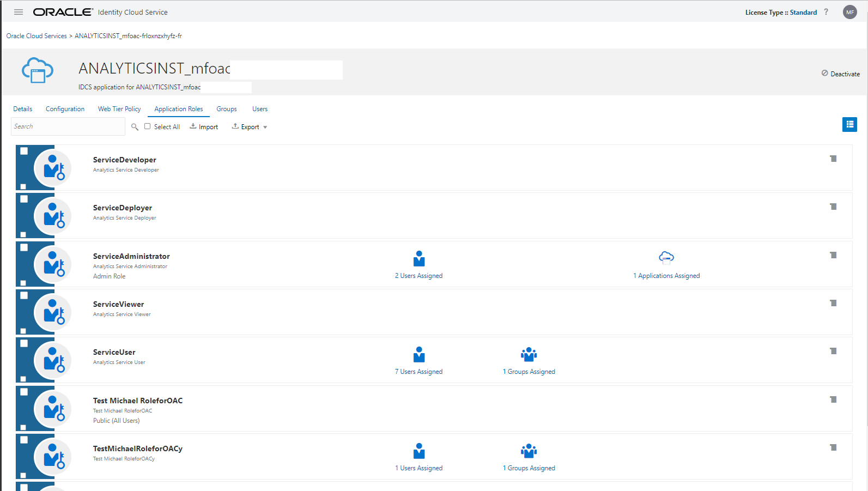The height and width of the screenshot is (491, 868).
Task: Open the MF user avatar menu
Action: click(850, 12)
